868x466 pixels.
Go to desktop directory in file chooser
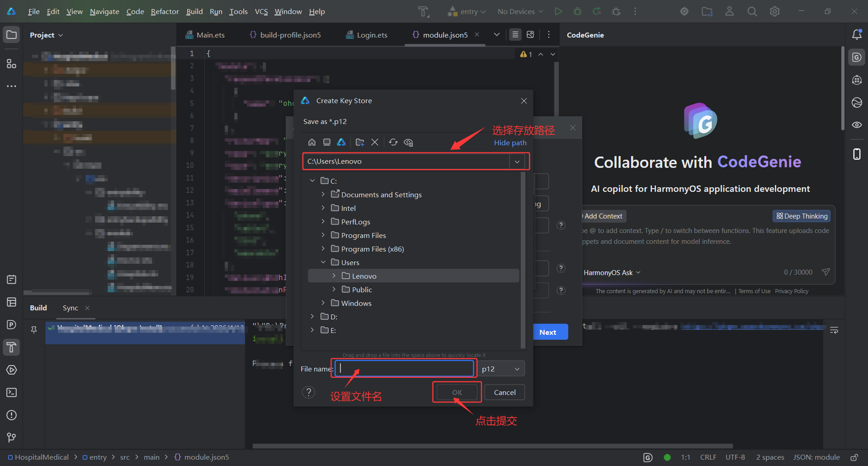point(327,142)
